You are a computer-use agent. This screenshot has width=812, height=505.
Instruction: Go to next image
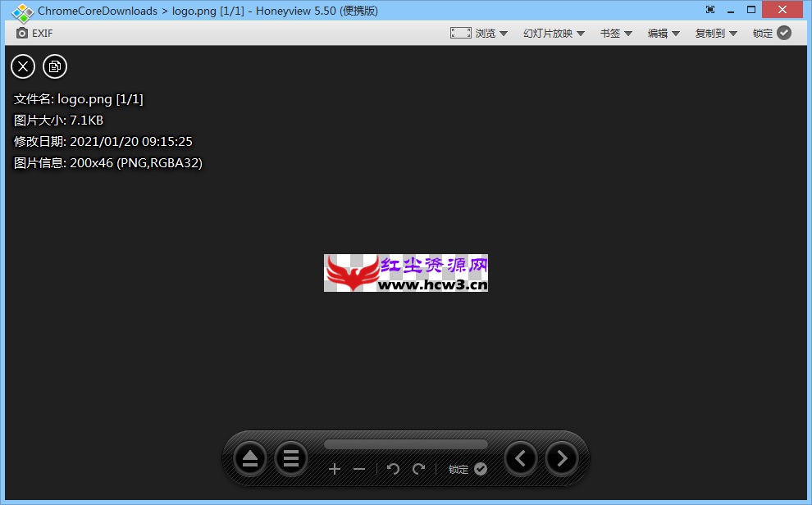[561, 458]
